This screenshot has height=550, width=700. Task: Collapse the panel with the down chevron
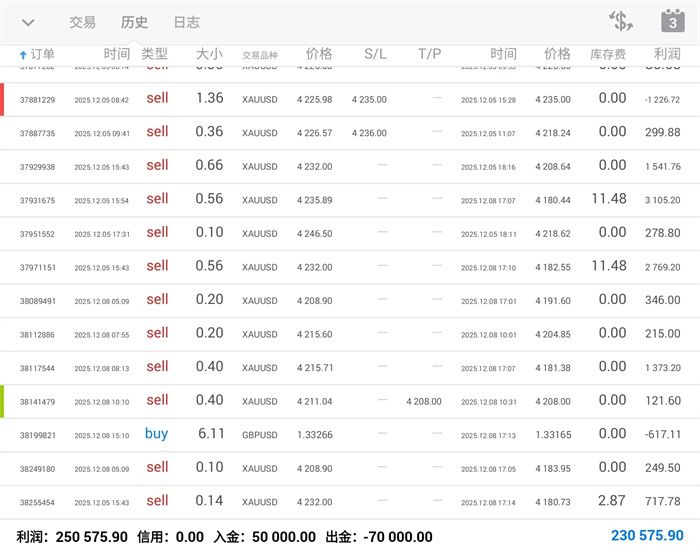tap(28, 22)
